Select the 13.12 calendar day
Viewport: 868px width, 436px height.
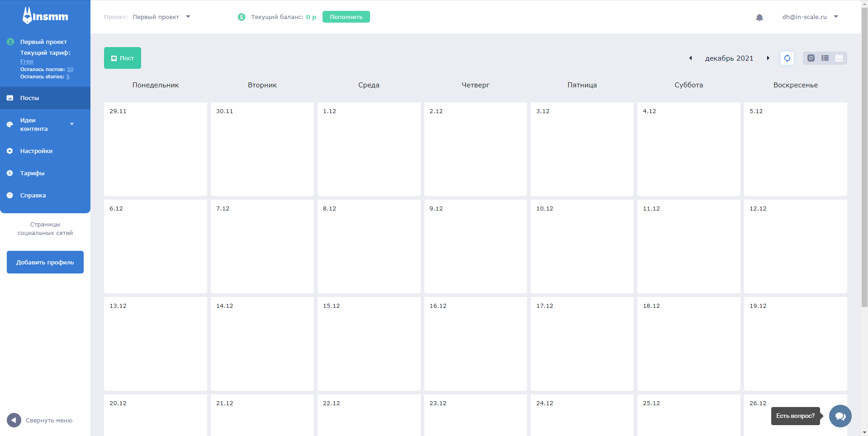coord(156,344)
